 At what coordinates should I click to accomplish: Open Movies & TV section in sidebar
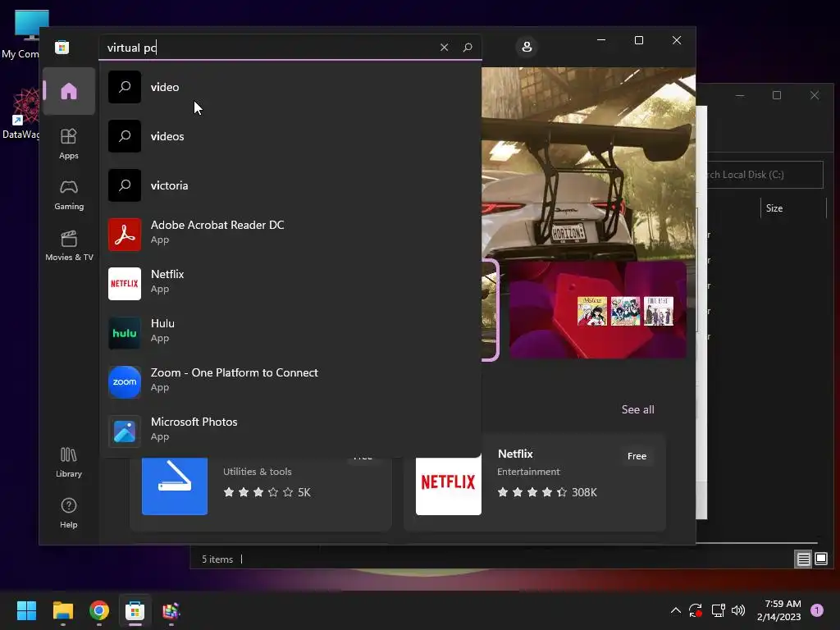click(x=69, y=245)
